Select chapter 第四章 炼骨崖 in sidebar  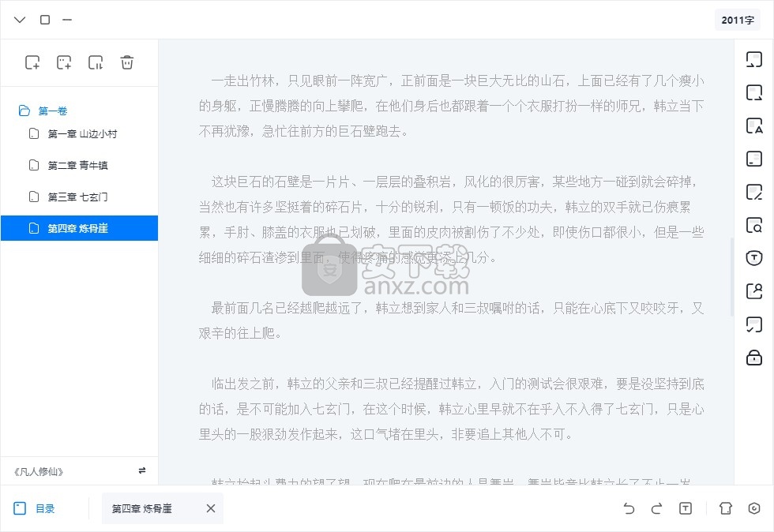tap(79, 228)
